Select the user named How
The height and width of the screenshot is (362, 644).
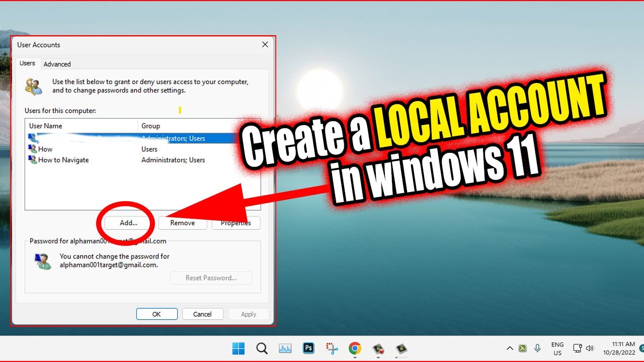(x=45, y=149)
